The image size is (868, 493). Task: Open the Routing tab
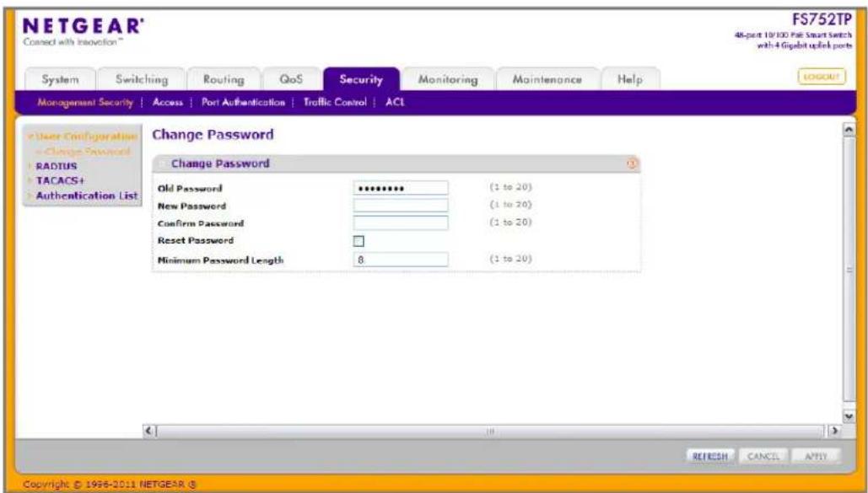(224, 80)
